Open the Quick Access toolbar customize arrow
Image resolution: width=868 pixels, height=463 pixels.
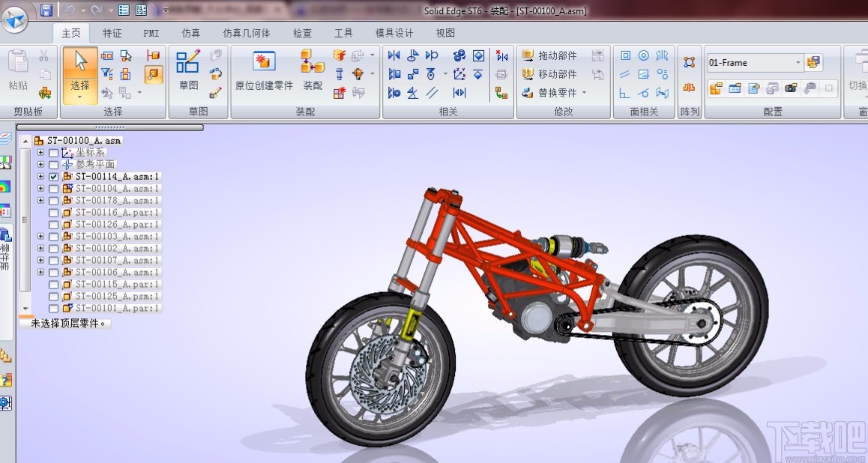click(165, 10)
